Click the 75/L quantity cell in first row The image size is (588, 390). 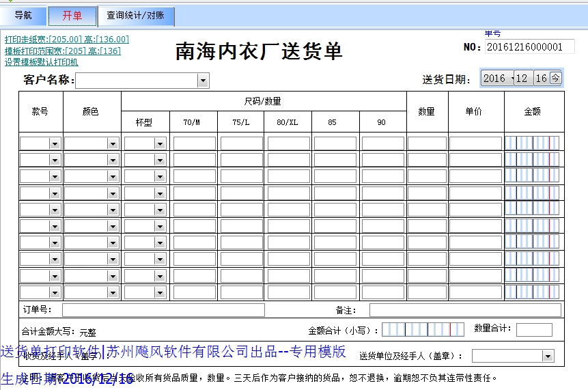[242, 143]
